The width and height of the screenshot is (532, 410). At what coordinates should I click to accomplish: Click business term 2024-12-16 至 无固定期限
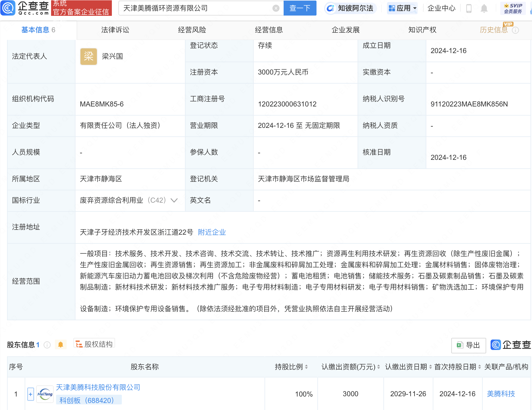[x=299, y=126]
